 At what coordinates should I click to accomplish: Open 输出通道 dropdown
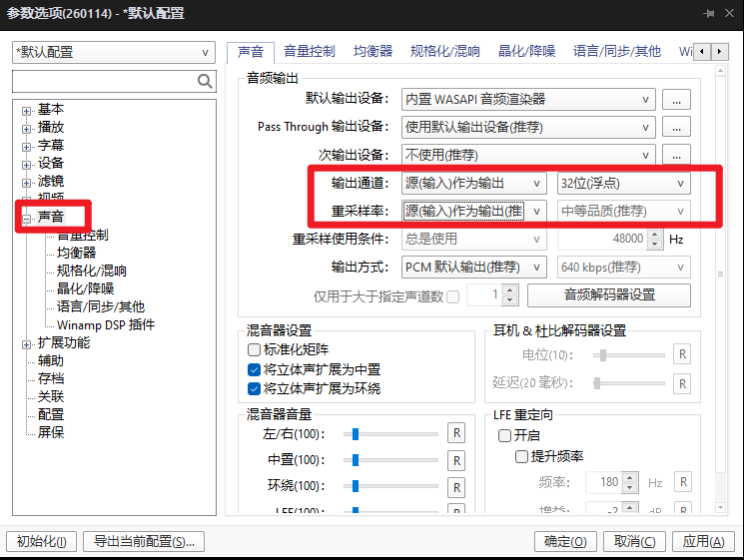[x=474, y=184]
